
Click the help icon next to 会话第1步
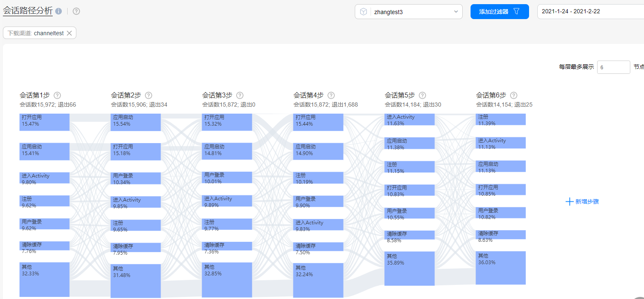click(57, 95)
